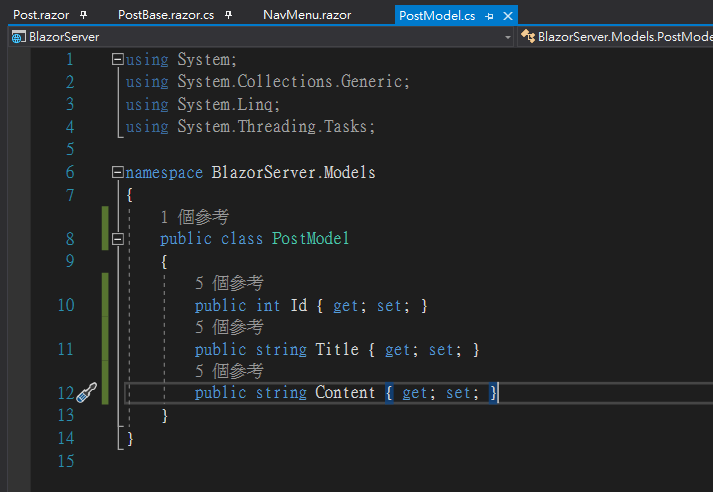713x492 pixels.
Task: Click on System.Threading.Tasks text
Action: [x=272, y=126]
